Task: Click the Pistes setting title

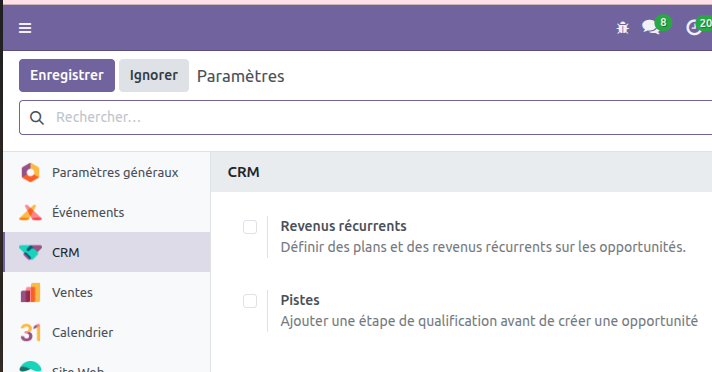Action: [x=300, y=300]
